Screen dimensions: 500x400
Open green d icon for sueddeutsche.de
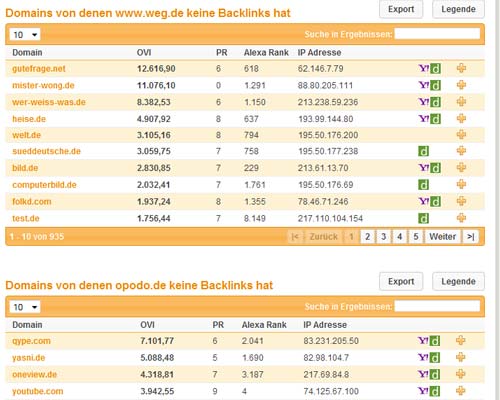click(x=423, y=151)
